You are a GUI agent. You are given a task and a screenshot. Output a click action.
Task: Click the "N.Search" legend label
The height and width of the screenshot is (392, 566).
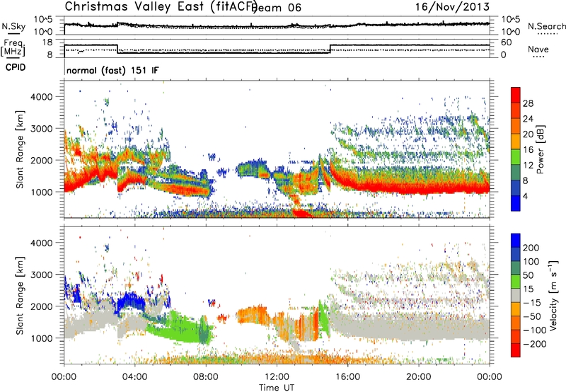pyautogui.click(x=547, y=26)
